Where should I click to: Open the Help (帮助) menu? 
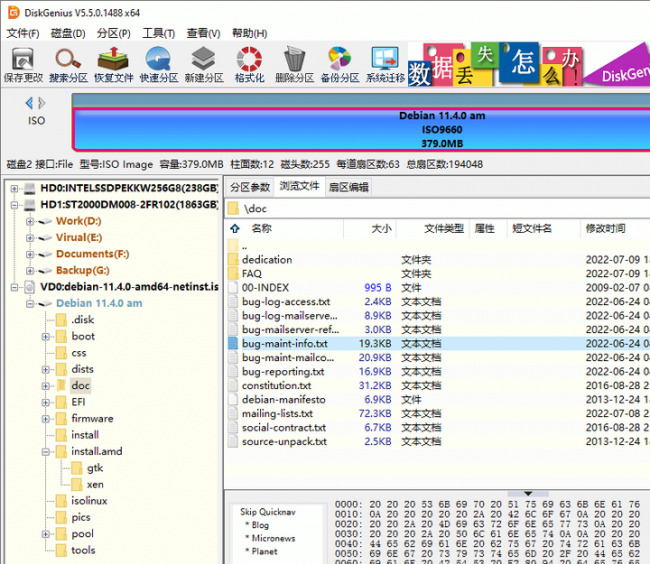(x=250, y=33)
